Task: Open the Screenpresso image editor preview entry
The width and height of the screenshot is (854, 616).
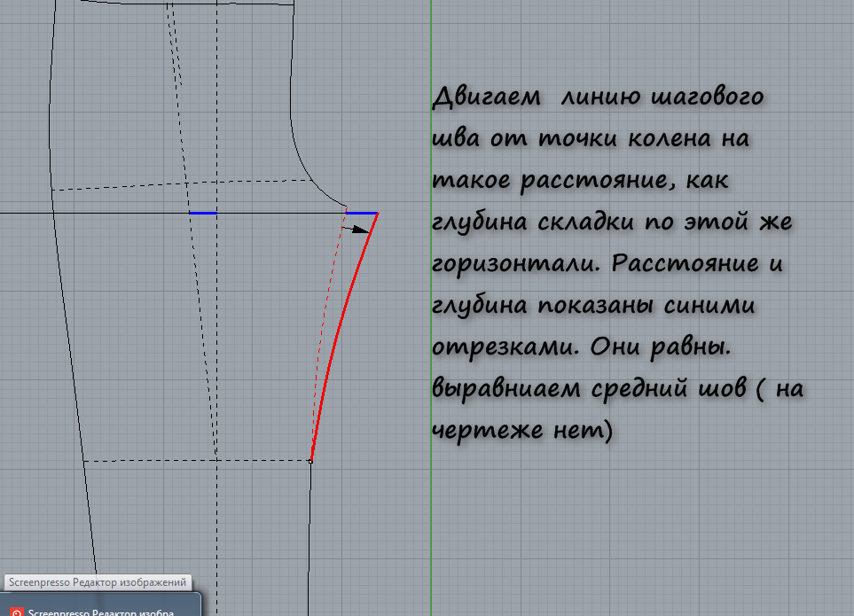Action: pyautogui.click(x=100, y=604)
